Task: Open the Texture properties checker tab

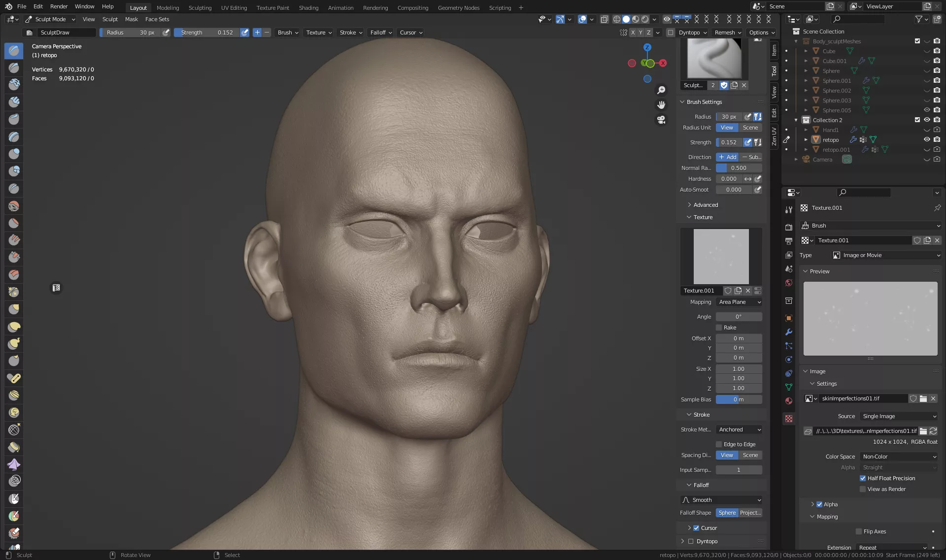Action: [x=789, y=419]
